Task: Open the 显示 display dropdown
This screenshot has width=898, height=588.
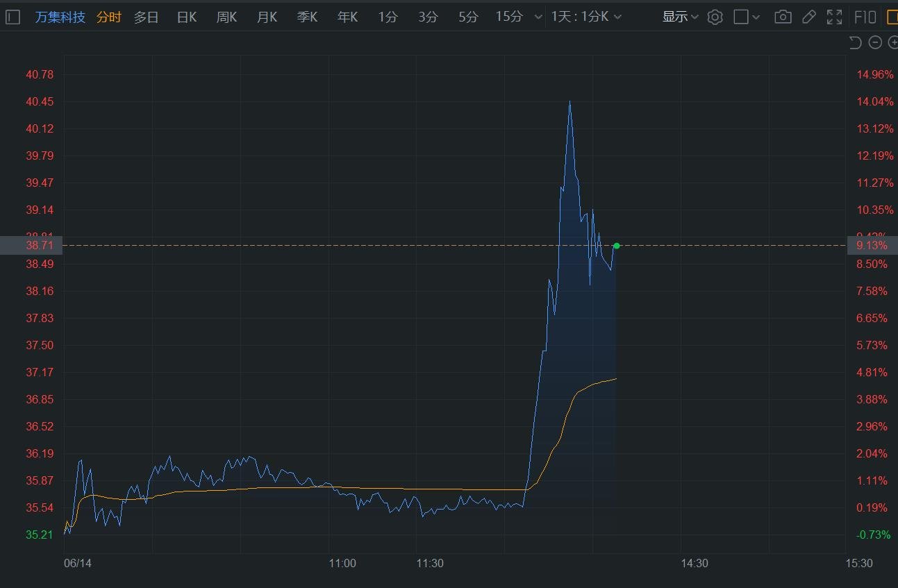Action: pyautogui.click(x=680, y=17)
